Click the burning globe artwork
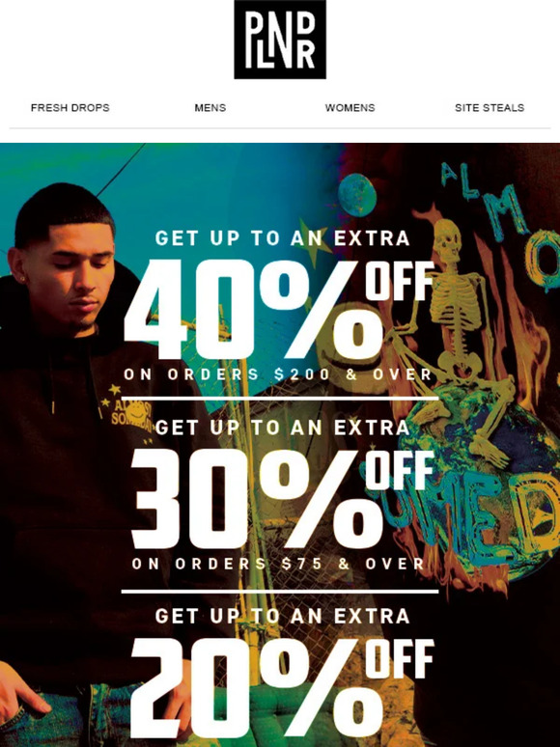This screenshot has width=560, height=747. [477, 457]
